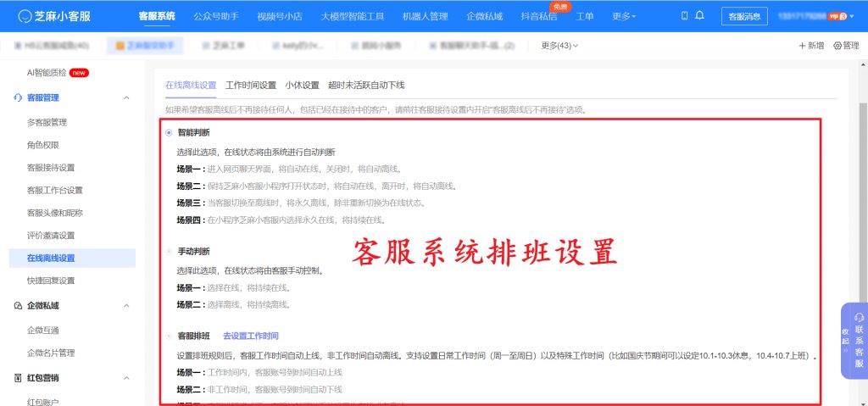Collapse the sidebar 企微私域 section
Viewport: 868px width, 406px height.
point(126,305)
